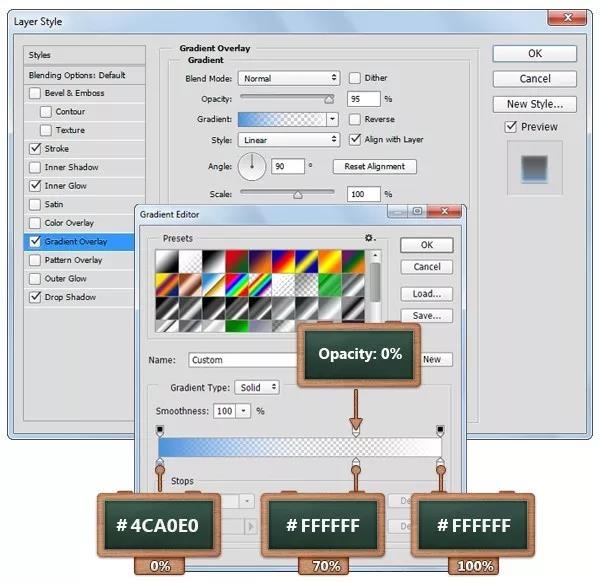Select the opaque Spectrum rainbow preset
The height and width of the screenshot is (582, 600).
[x=237, y=285]
